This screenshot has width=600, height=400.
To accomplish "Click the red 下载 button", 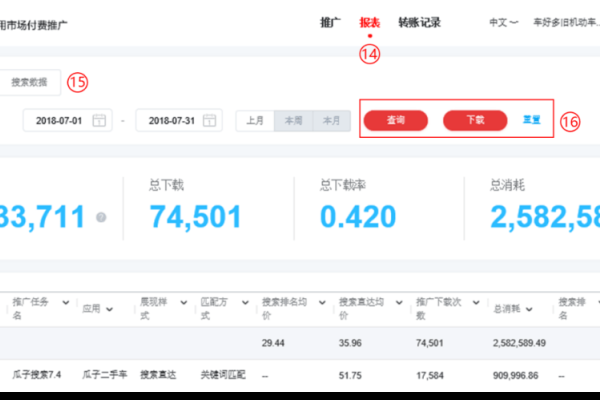I will point(475,120).
